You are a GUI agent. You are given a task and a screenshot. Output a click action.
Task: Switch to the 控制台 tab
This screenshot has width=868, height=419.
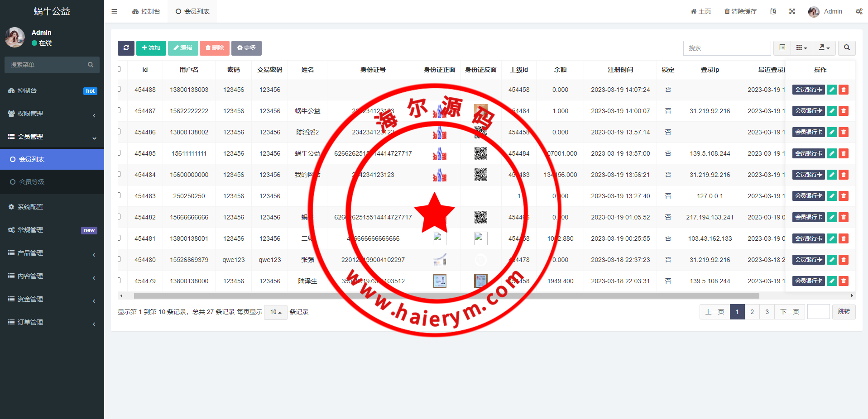pyautogui.click(x=146, y=11)
